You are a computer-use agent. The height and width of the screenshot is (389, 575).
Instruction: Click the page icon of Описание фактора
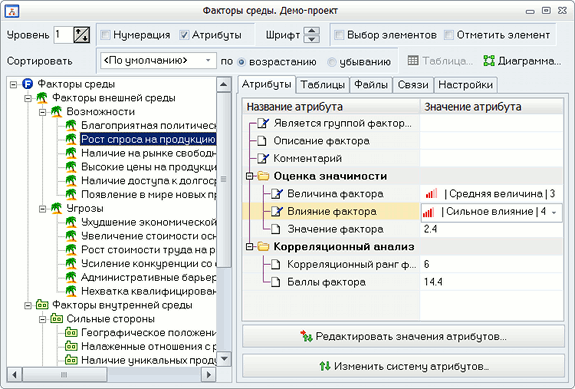261,141
